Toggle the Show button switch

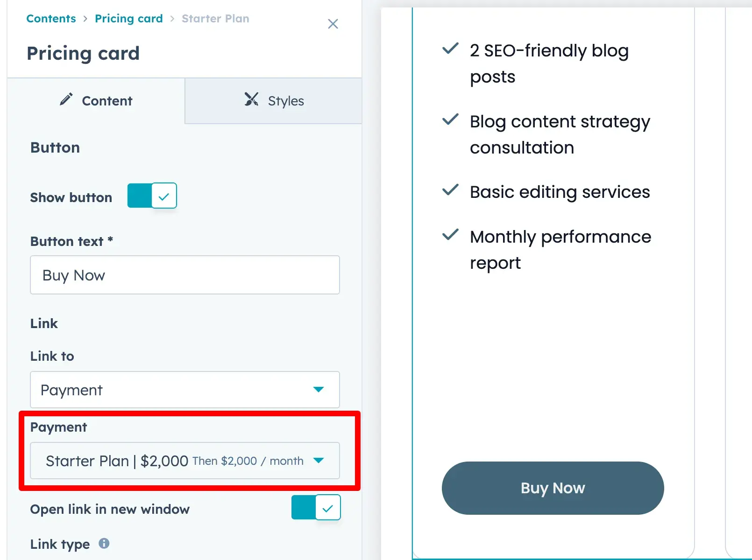coord(152,196)
